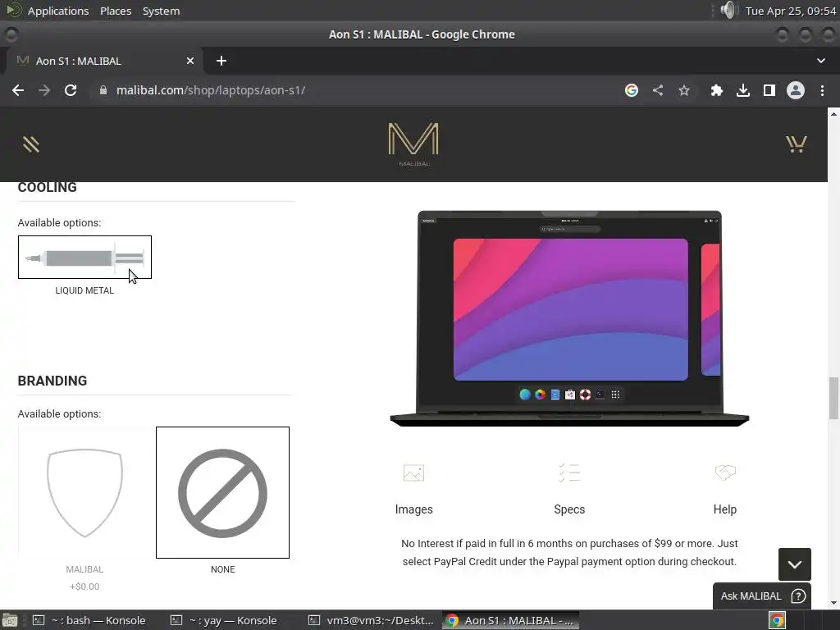Click the padlock site info icon

pyautogui.click(x=103, y=90)
